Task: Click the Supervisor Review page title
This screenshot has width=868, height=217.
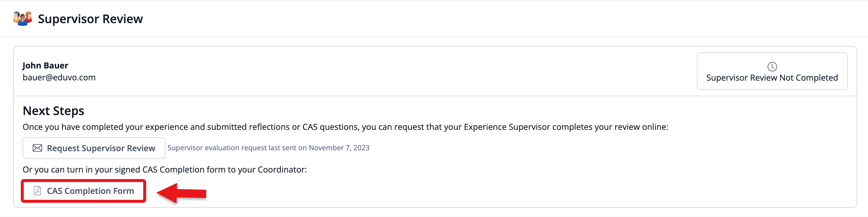Action: click(x=90, y=19)
